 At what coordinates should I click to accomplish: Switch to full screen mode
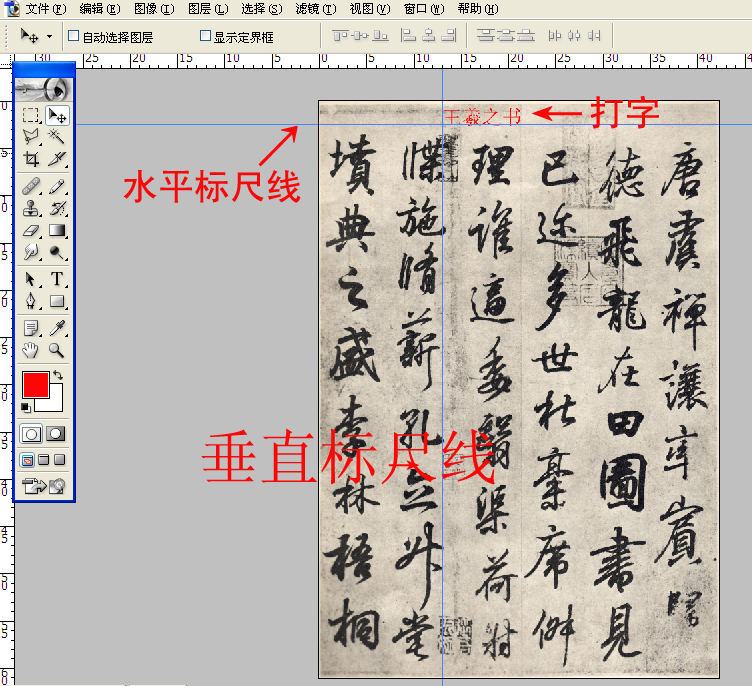click(59, 460)
